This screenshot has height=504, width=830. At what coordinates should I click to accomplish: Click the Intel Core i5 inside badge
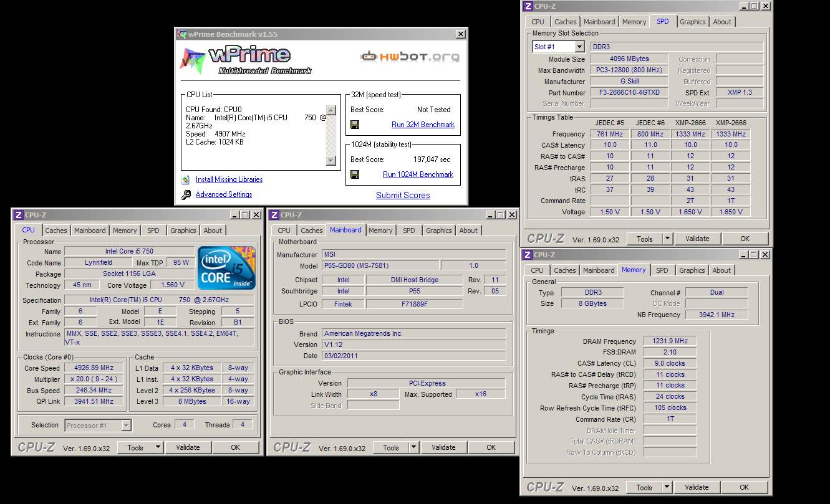coord(227,268)
